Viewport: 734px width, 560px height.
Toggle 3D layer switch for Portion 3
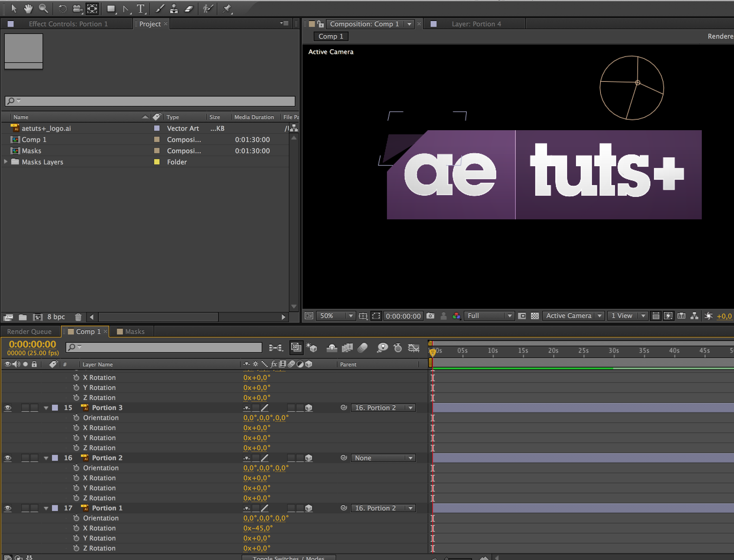[x=309, y=408]
